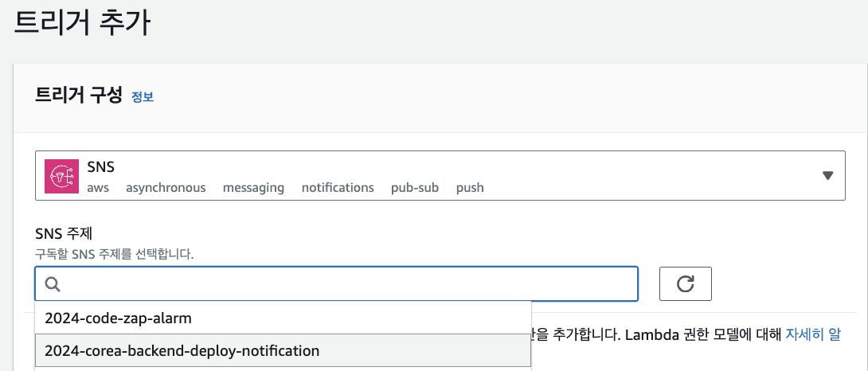Image resolution: width=868 pixels, height=371 pixels.
Task: Refresh the SNS topic list
Action: point(685,283)
